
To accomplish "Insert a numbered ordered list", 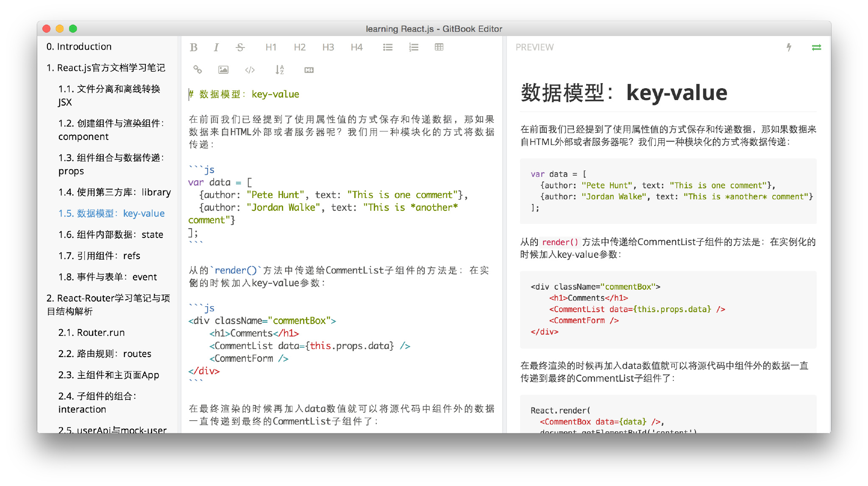I will (413, 47).
